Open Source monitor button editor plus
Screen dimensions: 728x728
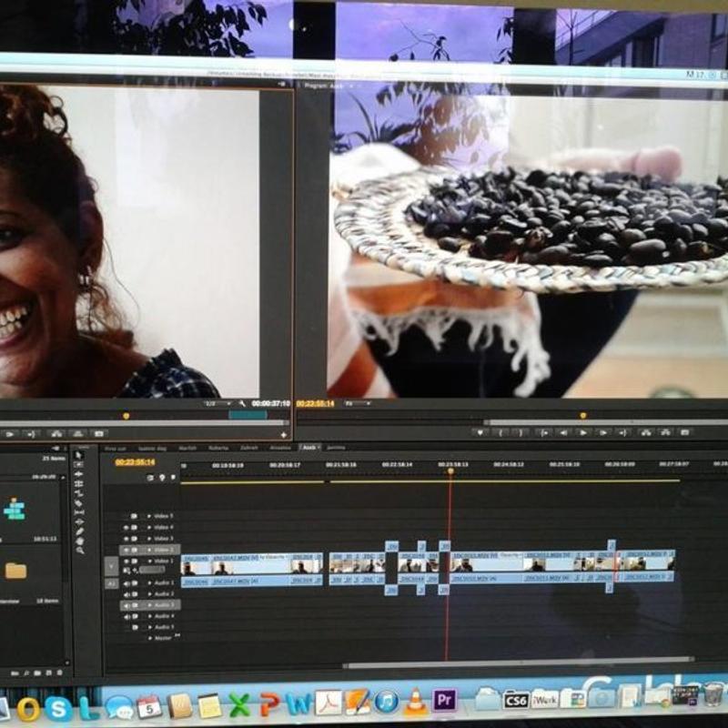pyautogui.click(x=283, y=435)
